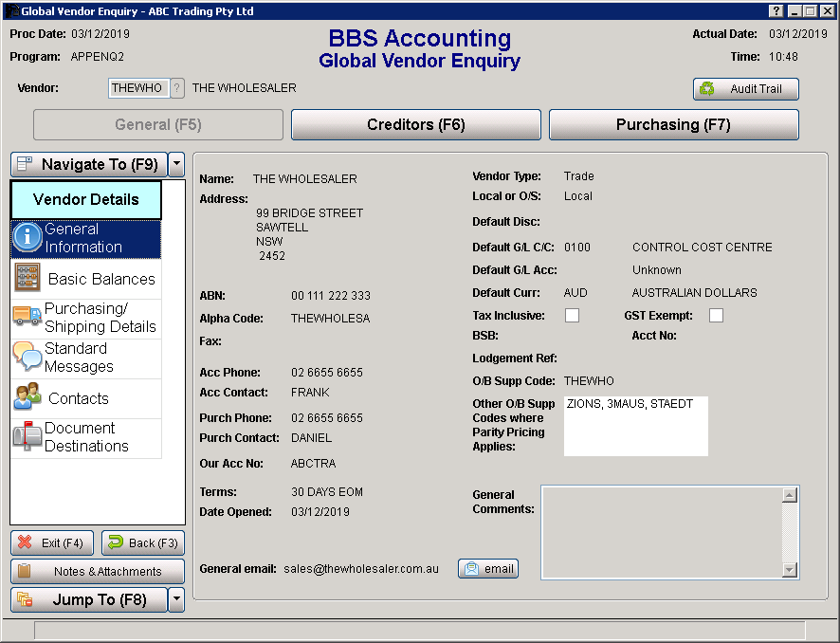Select Purchasing/Shipping Details truck icon
This screenshot has height=643, width=840.
click(27, 318)
